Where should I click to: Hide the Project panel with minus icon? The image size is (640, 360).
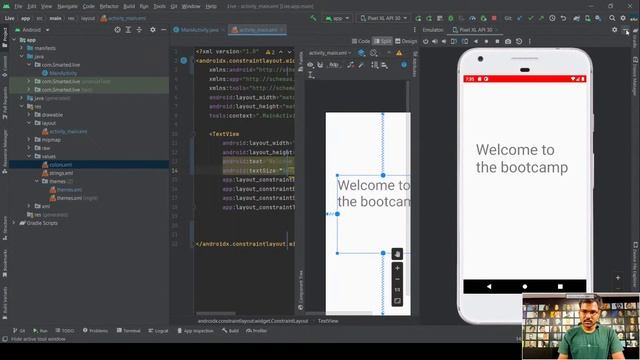click(164, 30)
